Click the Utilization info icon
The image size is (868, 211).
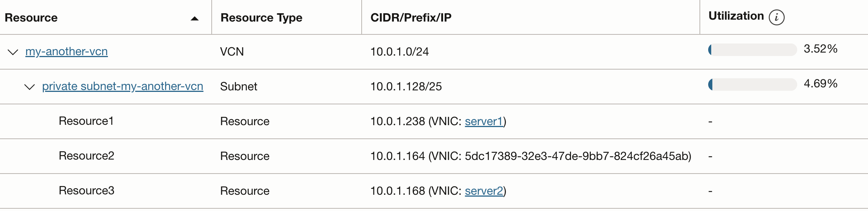click(776, 17)
